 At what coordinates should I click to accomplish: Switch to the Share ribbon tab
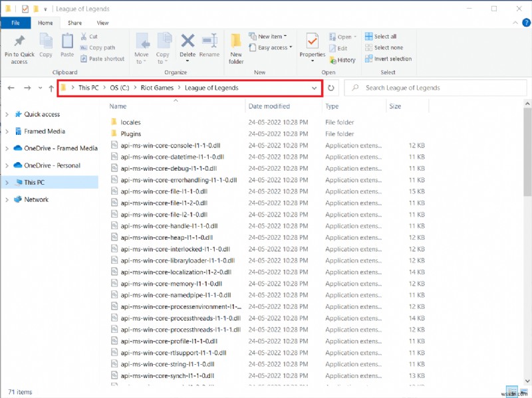74,23
